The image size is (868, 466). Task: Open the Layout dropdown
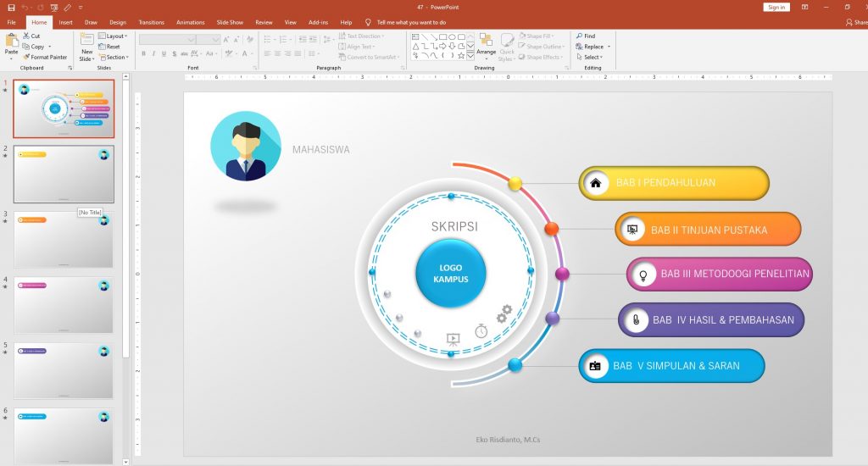[x=113, y=36]
